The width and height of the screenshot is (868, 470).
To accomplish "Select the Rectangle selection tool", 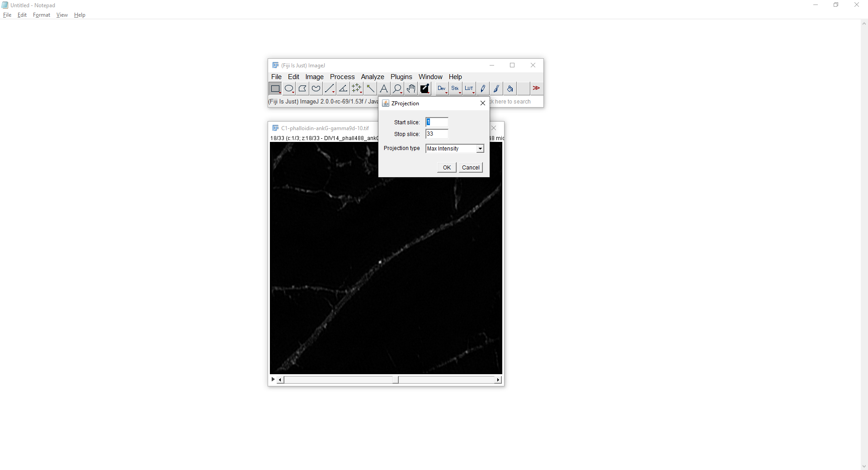I will (275, 89).
